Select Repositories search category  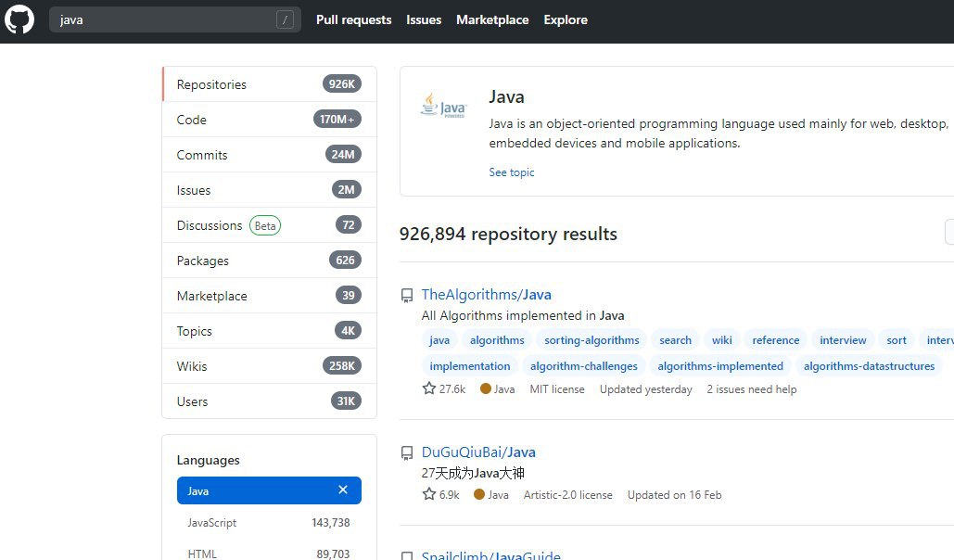(x=270, y=84)
